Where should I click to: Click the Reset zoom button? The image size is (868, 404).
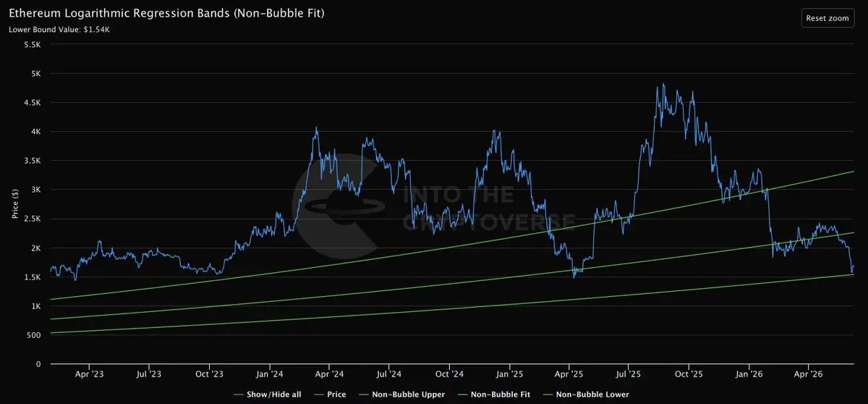[x=827, y=18]
